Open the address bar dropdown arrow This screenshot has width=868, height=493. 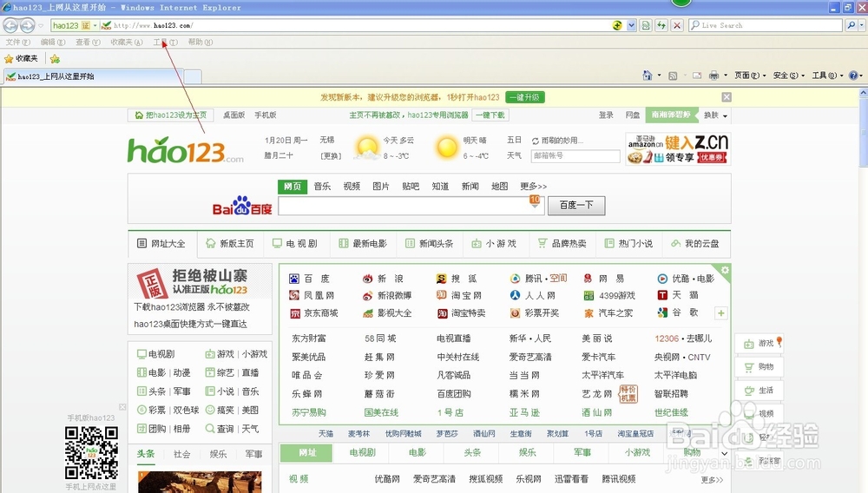coord(631,25)
